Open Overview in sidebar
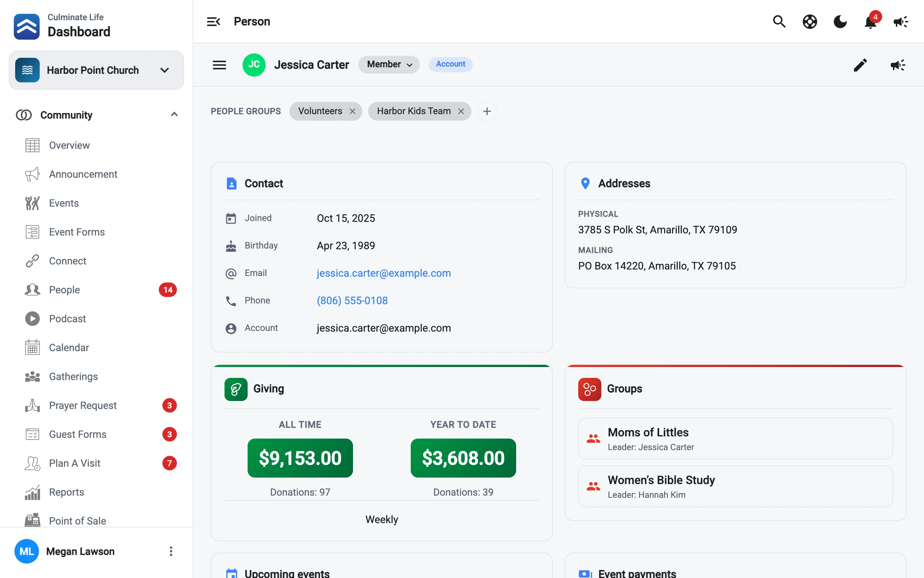 (96, 145)
